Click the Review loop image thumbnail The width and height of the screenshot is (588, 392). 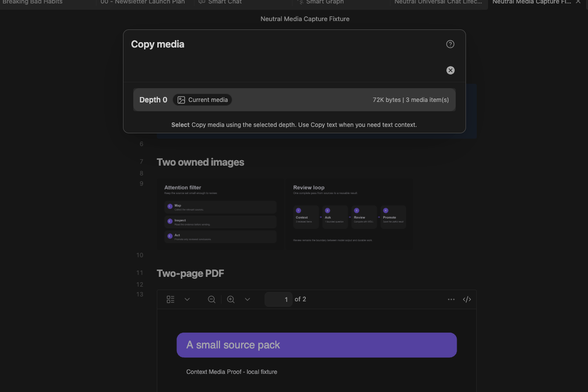click(349, 214)
